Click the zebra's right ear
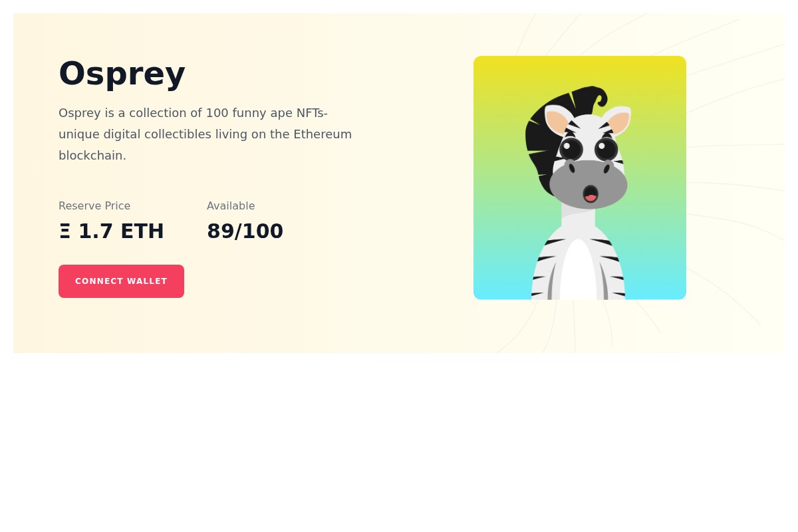The image size is (798, 532). (x=618, y=121)
